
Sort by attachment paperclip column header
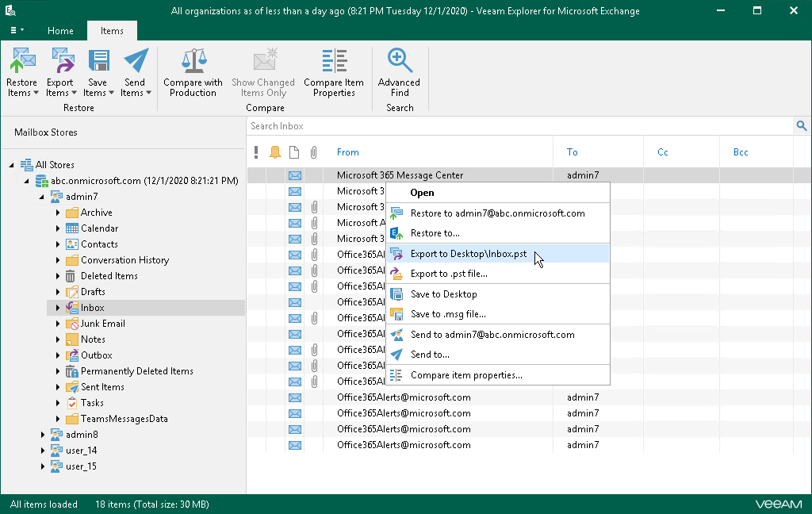point(314,152)
